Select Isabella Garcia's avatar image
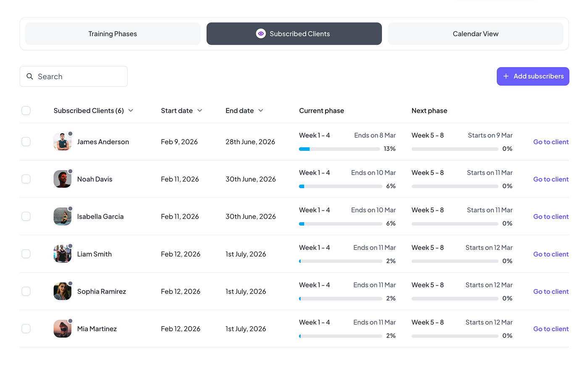Screen dimensions: 588x368 [x=62, y=217]
